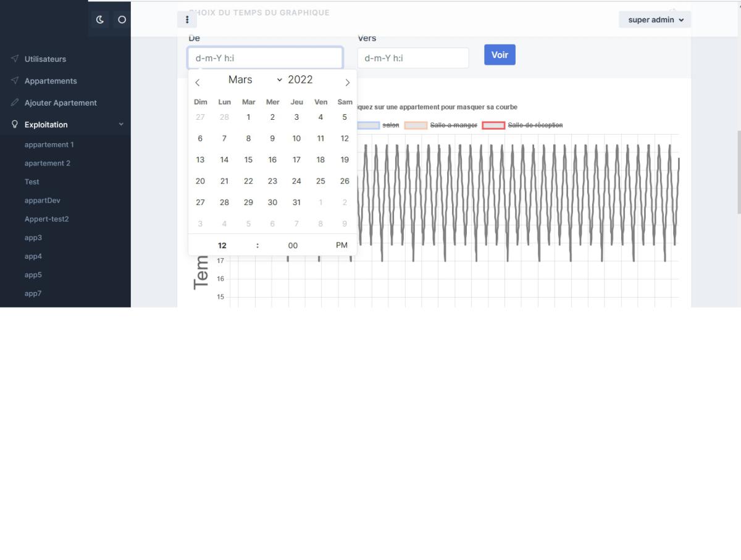Open the Mars month dropdown

click(x=255, y=80)
